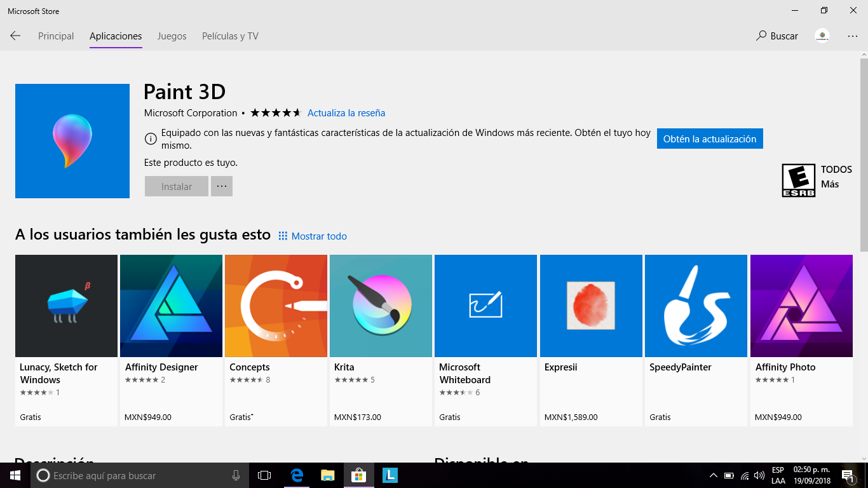Open the taskbar clock and date

click(x=811, y=475)
